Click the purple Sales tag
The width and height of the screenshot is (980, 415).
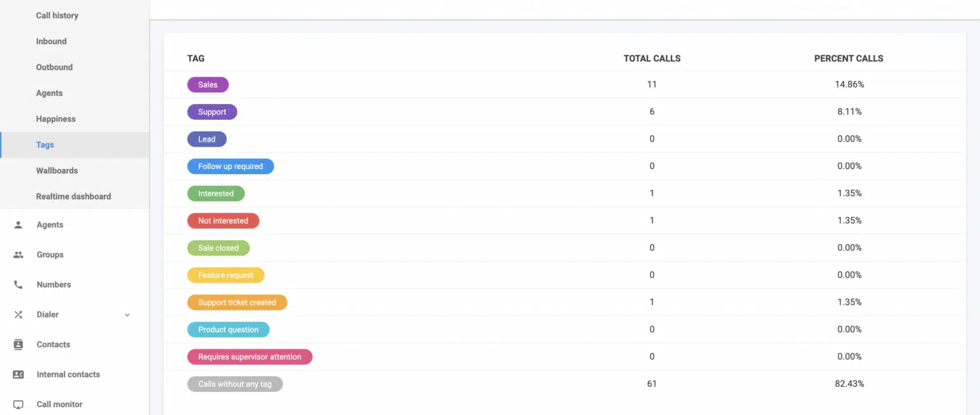207,85
